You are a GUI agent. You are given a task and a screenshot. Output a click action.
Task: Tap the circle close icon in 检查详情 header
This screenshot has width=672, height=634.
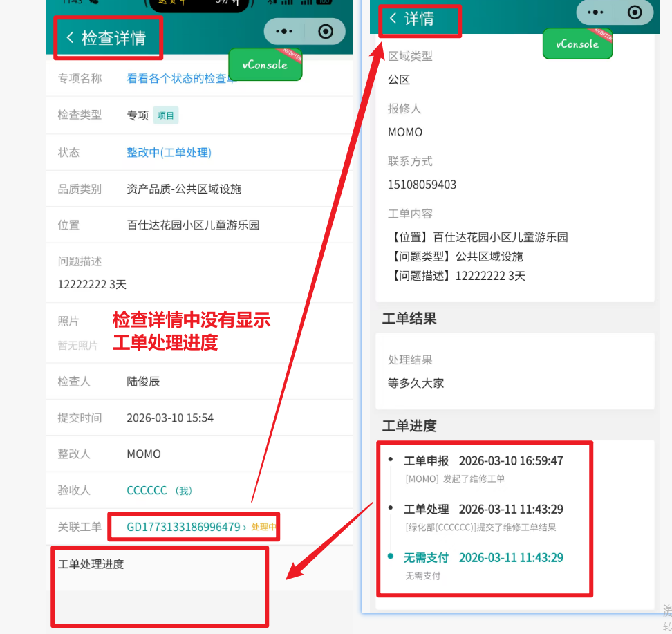326,32
